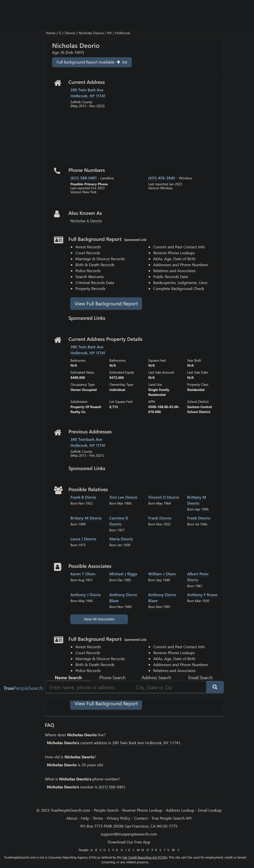Viewport: 254px width, 868px height.
Task: Click the Full Background Report Available button
Action: [92, 62]
